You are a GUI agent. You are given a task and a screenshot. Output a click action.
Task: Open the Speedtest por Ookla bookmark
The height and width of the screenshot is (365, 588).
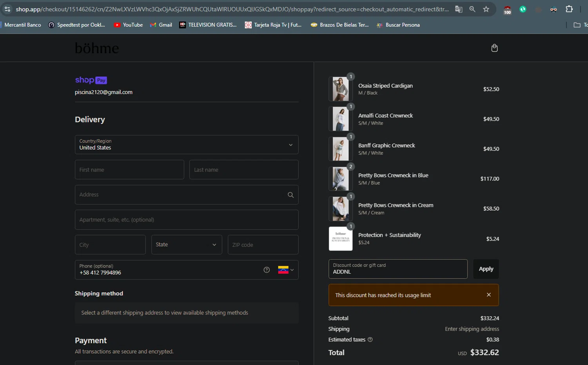tap(77, 25)
